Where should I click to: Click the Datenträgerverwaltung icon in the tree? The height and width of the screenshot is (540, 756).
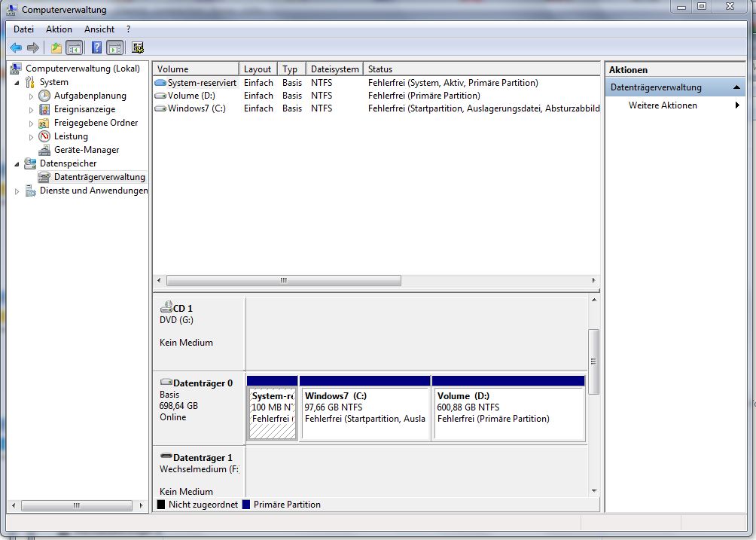[44, 177]
